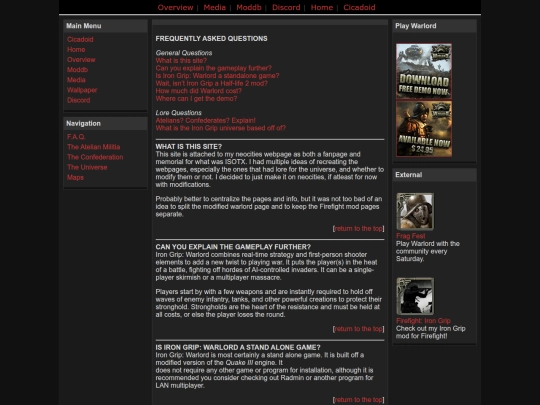This screenshot has width=540, height=405.
Task: Jump to 'Is Iron Grip: Warlord a standalone game?'
Action: click(x=217, y=76)
